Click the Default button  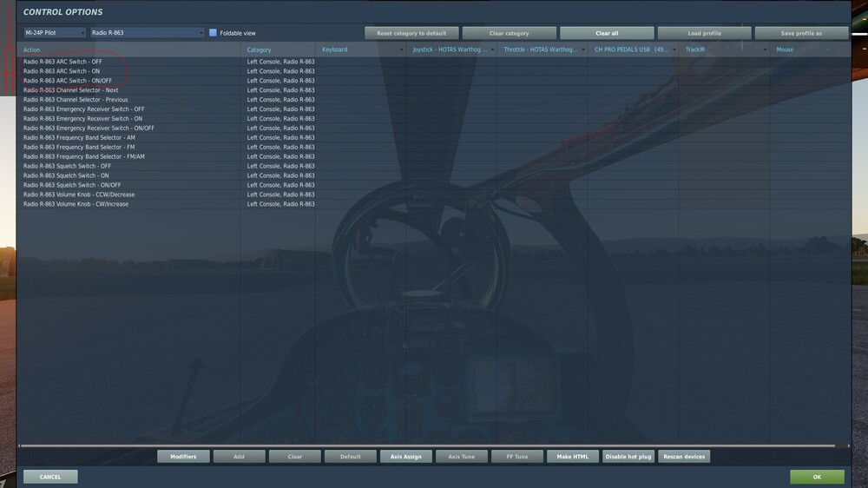(x=351, y=457)
